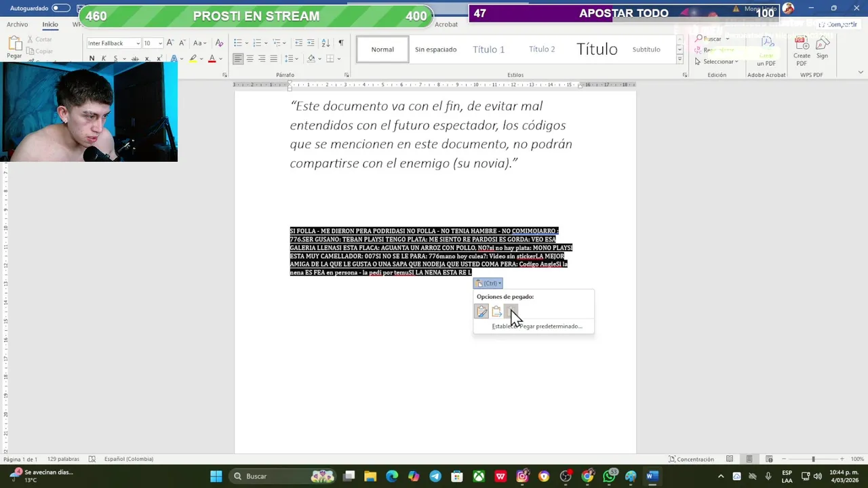
Task: Apply the Sin espaciado style
Action: [436, 49]
